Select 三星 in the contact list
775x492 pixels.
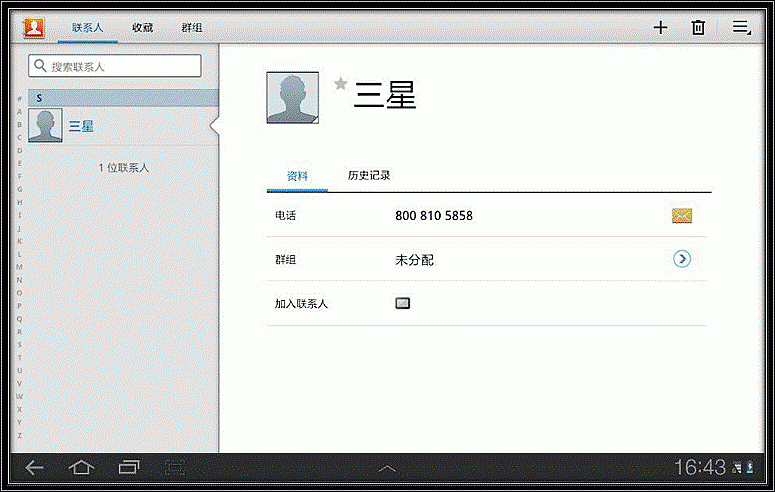click(123, 126)
